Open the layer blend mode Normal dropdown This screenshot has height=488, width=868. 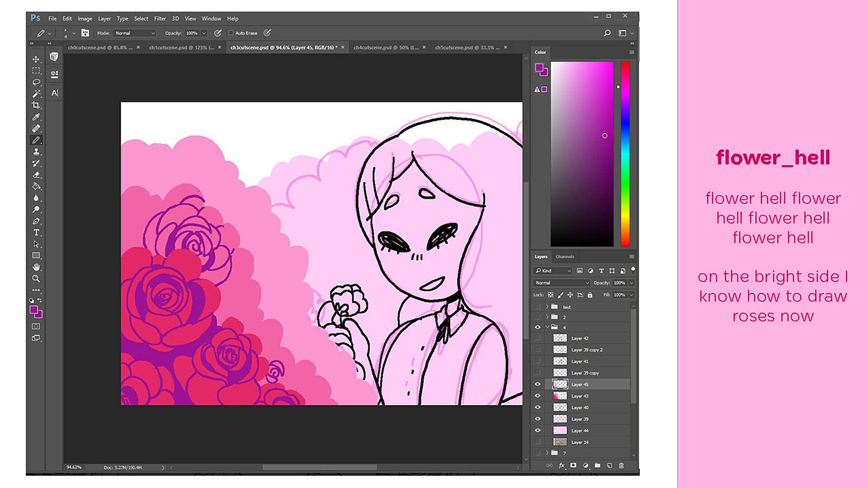tap(561, 283)
